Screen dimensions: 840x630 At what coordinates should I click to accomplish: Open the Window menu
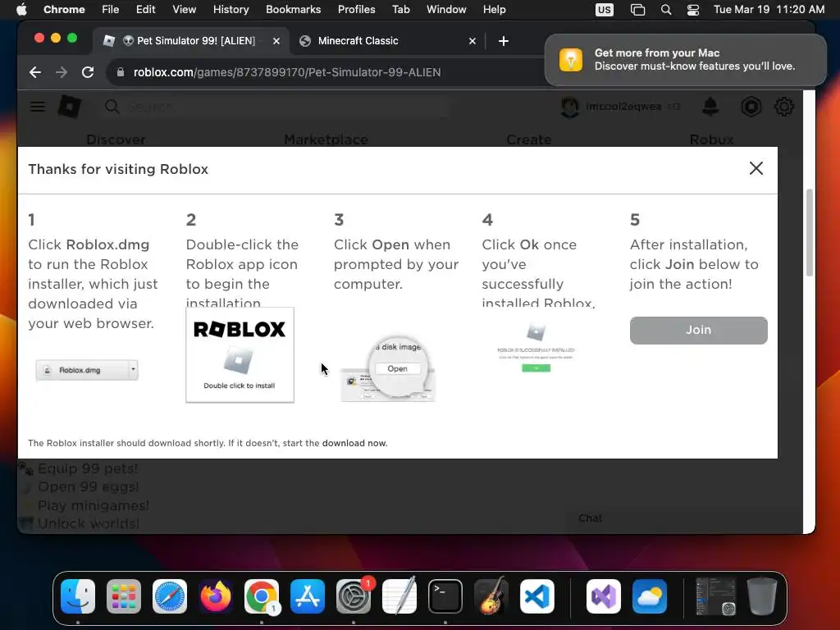tap(446, 10)
